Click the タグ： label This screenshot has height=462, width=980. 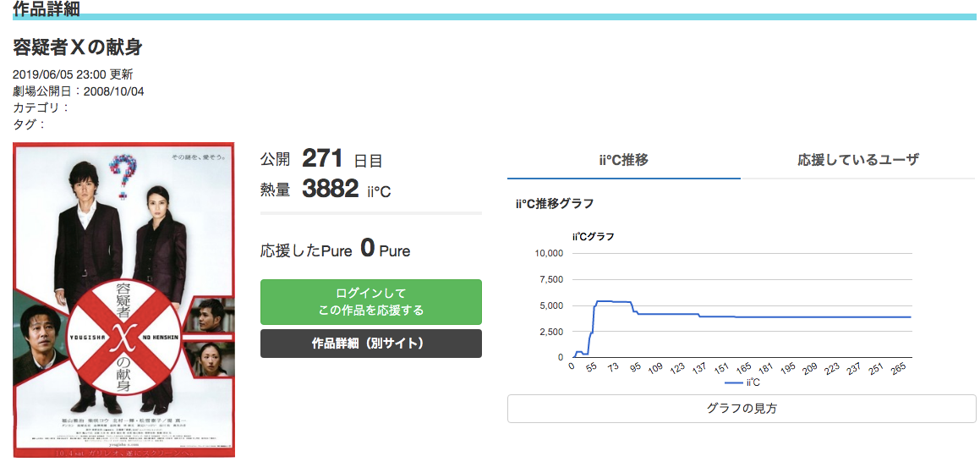point(30,124)
